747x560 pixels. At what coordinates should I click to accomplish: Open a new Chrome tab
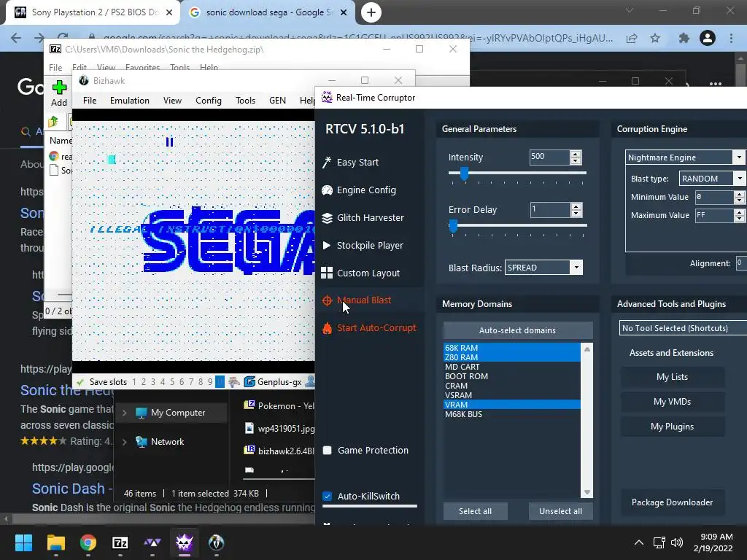pos(371,12)
